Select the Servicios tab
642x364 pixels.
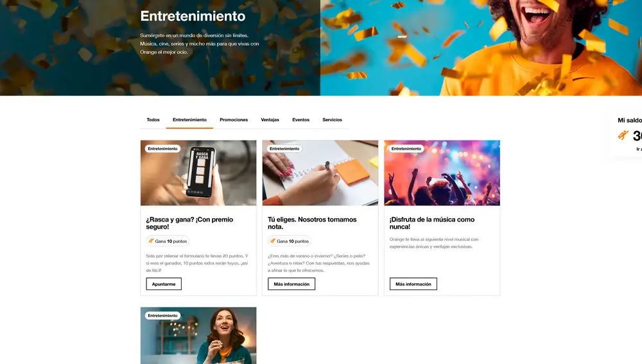coord(332,120)
